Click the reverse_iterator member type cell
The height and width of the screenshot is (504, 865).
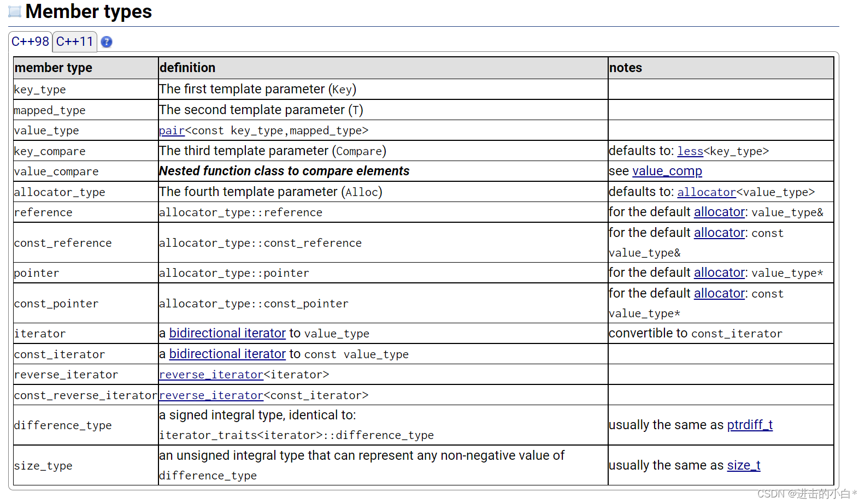click(86, 375)
